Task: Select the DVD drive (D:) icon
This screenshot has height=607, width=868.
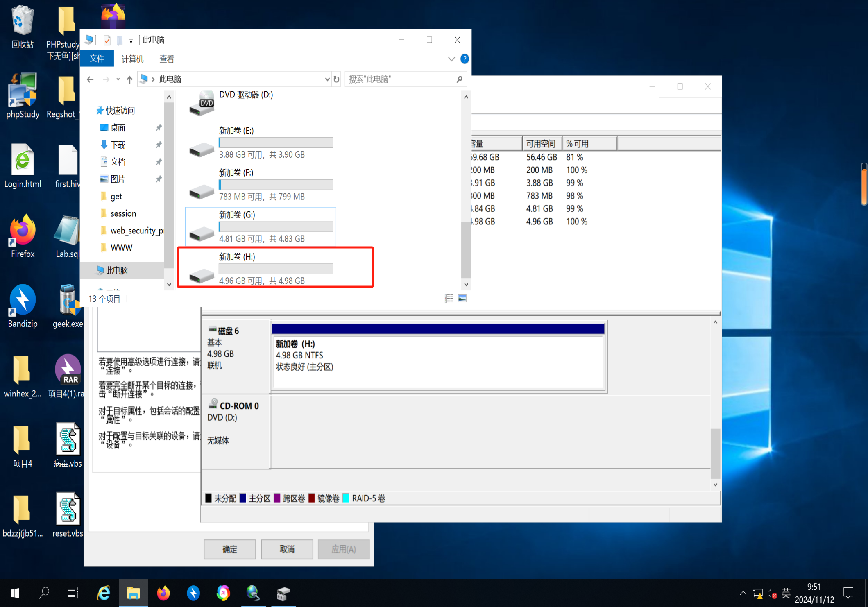Action: (201, 103)
